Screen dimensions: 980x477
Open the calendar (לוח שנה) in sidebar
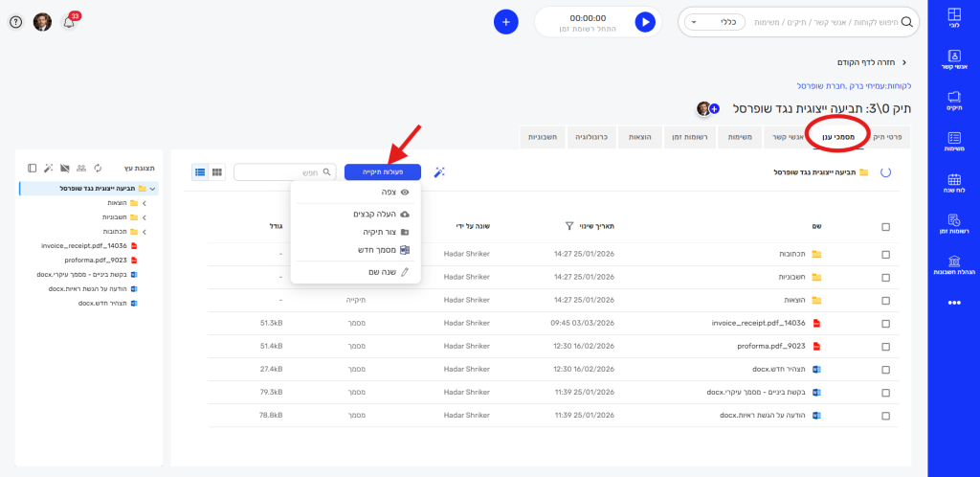coord(953,182)
